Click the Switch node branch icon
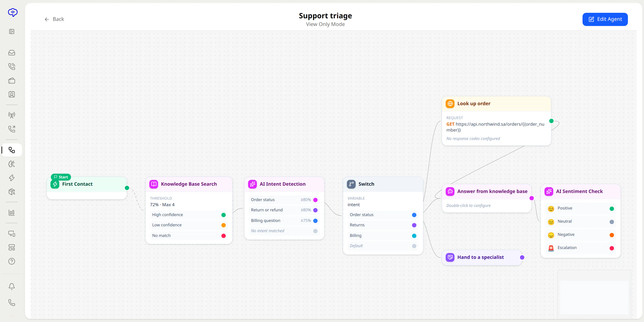The width and height of the screenshot is (644, 322). pos(351,184)
